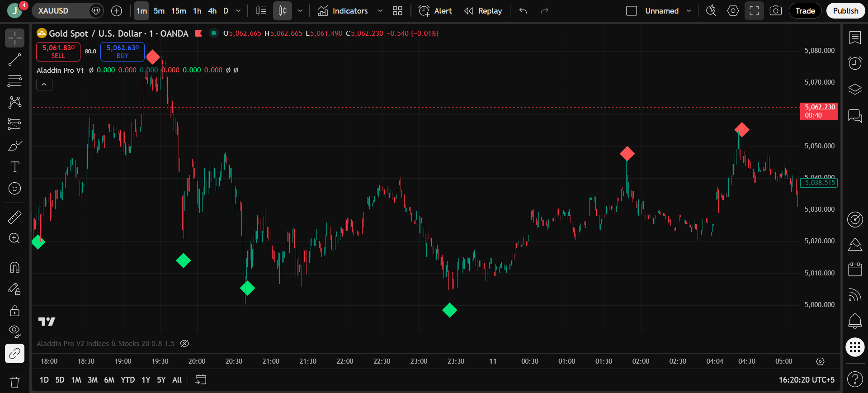
Task: Click the Publish button
Action: tap(845, 11)
